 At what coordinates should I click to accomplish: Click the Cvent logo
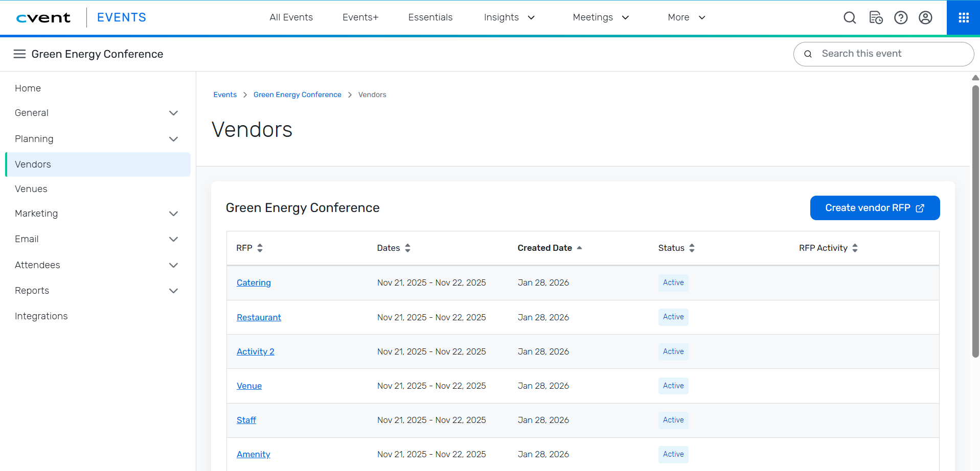[x=43, y=18]
